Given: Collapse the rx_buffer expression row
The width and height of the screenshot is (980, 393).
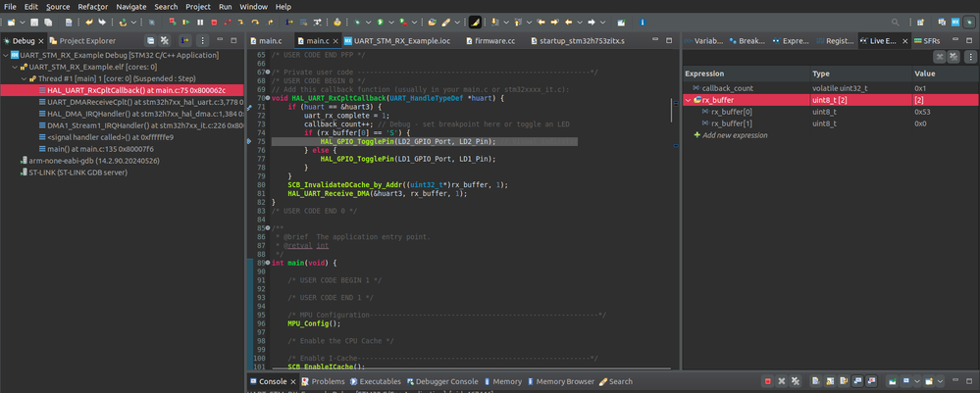Looking at the screenshot, I should [x=688, y=100].
